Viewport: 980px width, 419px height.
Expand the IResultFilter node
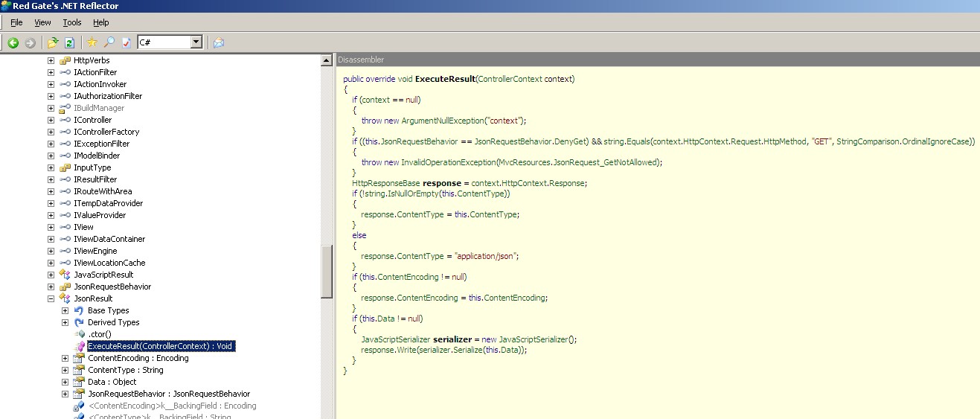pyautogui.click(x=51, y=179)
